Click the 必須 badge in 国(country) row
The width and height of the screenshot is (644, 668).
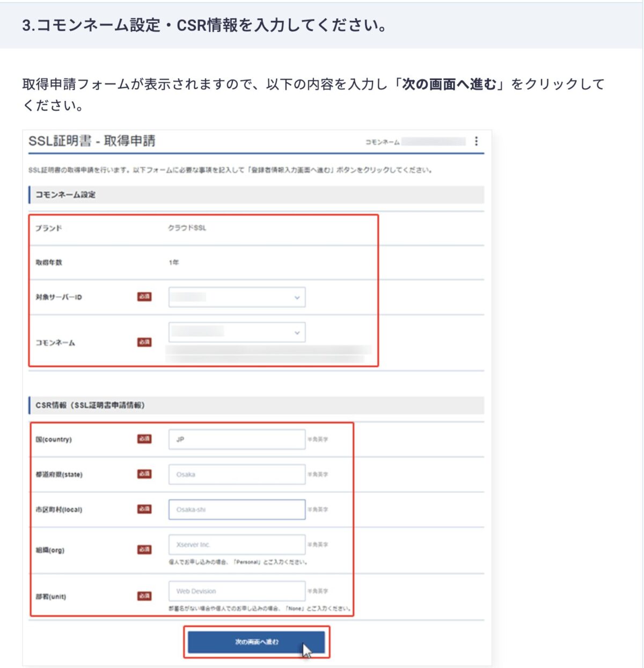pyautogui.click(x=144, y=439)
